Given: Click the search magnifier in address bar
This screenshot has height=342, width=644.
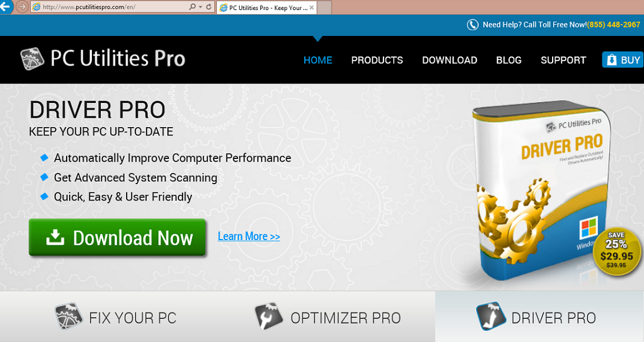Looking at the screenshot, I should point(192,7).
